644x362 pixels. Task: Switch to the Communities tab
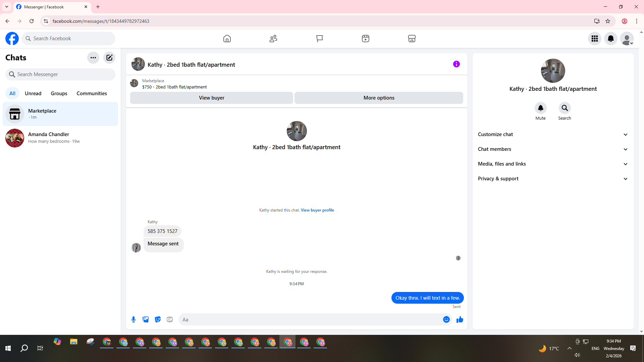tap(92, 94)
